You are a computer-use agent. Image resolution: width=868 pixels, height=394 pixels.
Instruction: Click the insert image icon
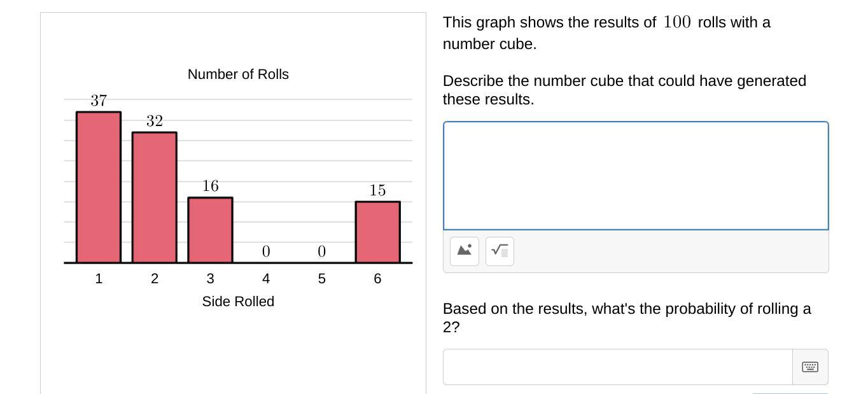coord(465,251)
